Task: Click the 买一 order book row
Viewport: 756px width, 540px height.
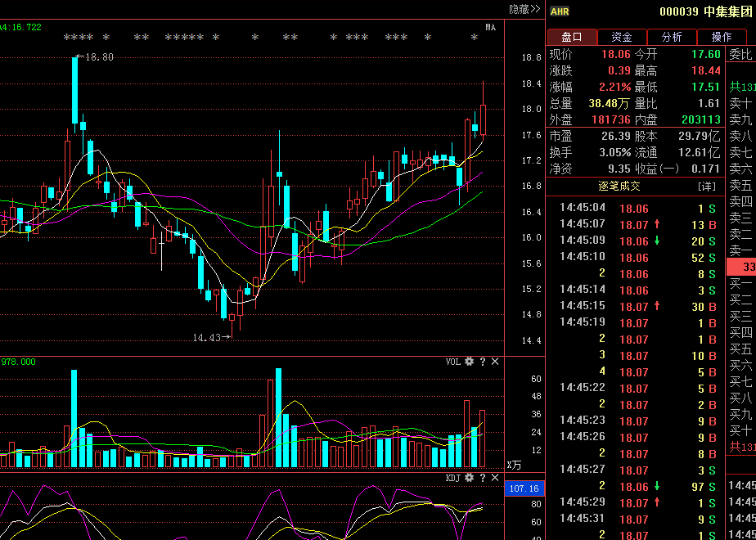Action: coord(741,283)
